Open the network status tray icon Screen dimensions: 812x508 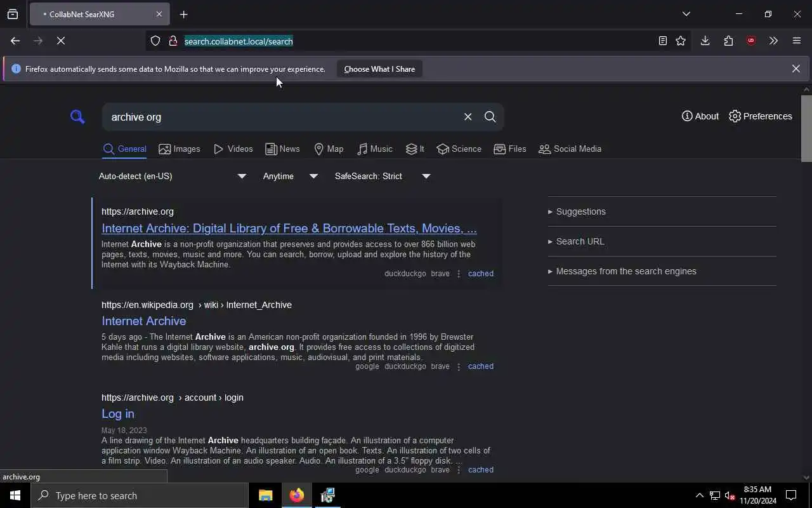pyautogui.click(x=714, y=495)
